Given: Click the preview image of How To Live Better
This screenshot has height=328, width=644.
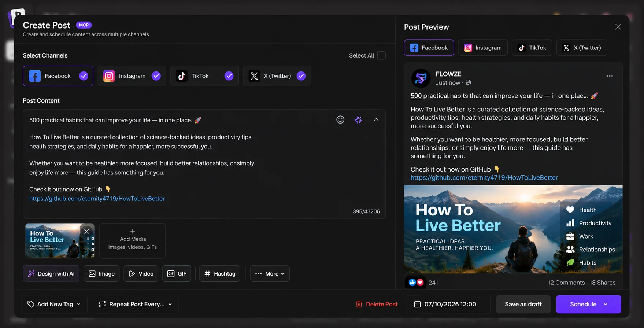Looking at the screenshot, I should (x=513, y=229).
